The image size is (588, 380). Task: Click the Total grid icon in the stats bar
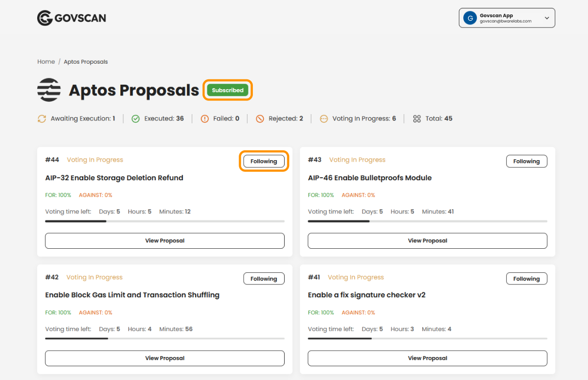click(x=416, y=119)
